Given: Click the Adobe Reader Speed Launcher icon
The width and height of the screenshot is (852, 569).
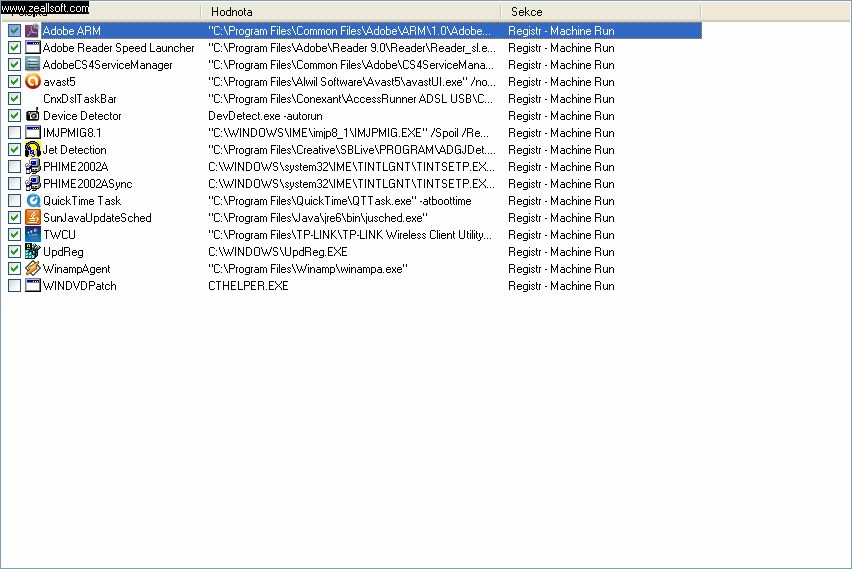Looking at the screenshot, I should 33,48.
